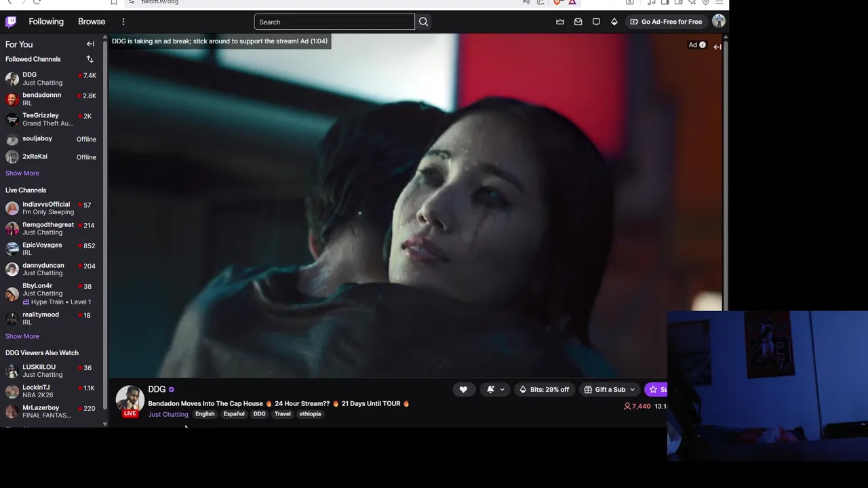The width and height of the screenshot is (868, 488).
Task: Sort followed channels using arrows icon
Action: (90, 59)
